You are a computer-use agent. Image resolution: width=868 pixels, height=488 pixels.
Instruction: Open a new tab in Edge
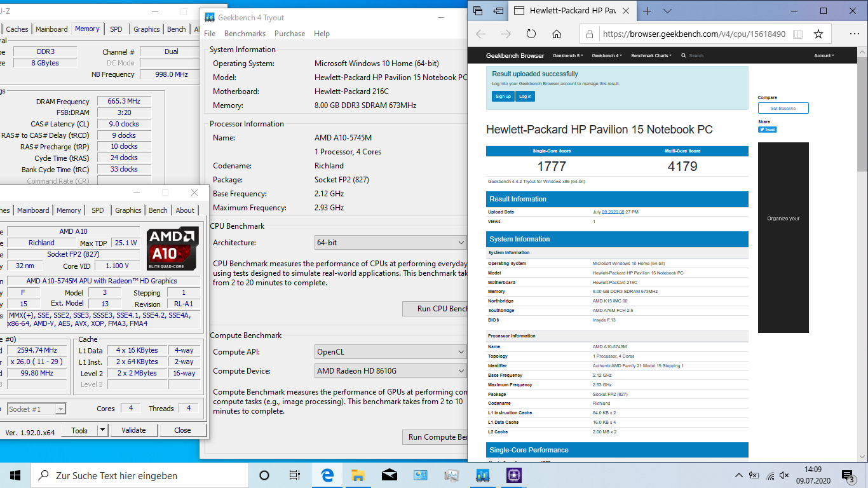[x=647, y=11]
